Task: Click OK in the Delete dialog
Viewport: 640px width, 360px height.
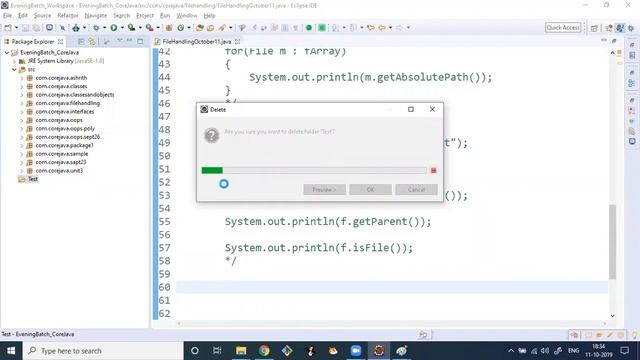Action: click(x=370, y=189)
